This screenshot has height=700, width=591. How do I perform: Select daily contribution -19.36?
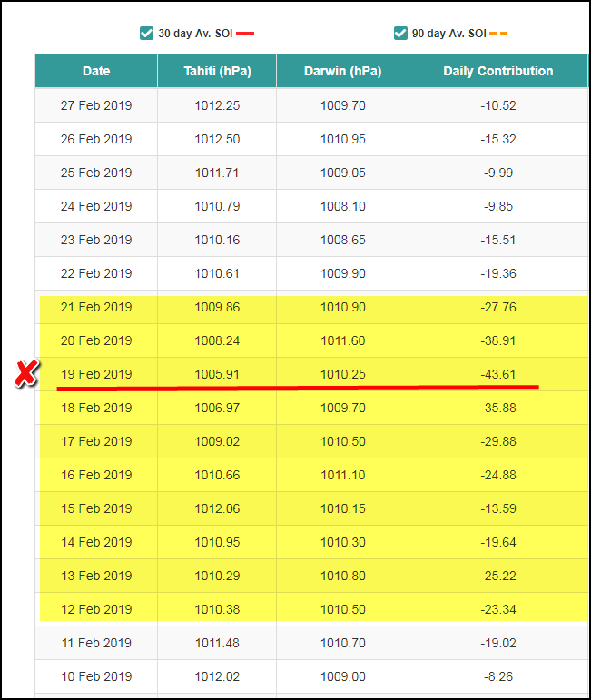498,273
